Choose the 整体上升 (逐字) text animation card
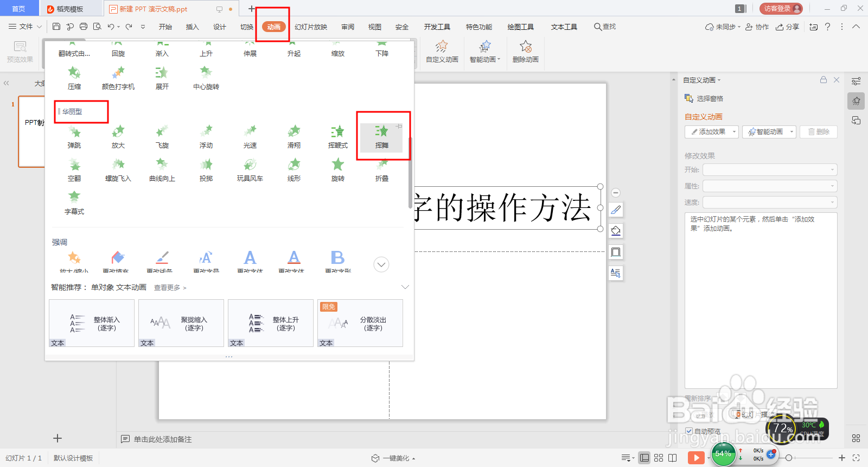The image size is (868, 467). [271, 323]
